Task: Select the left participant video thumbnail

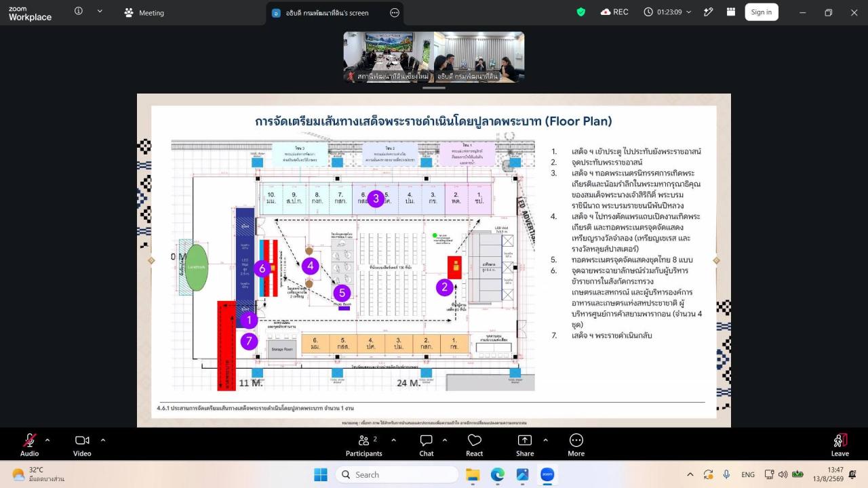Action: point(389,57)
